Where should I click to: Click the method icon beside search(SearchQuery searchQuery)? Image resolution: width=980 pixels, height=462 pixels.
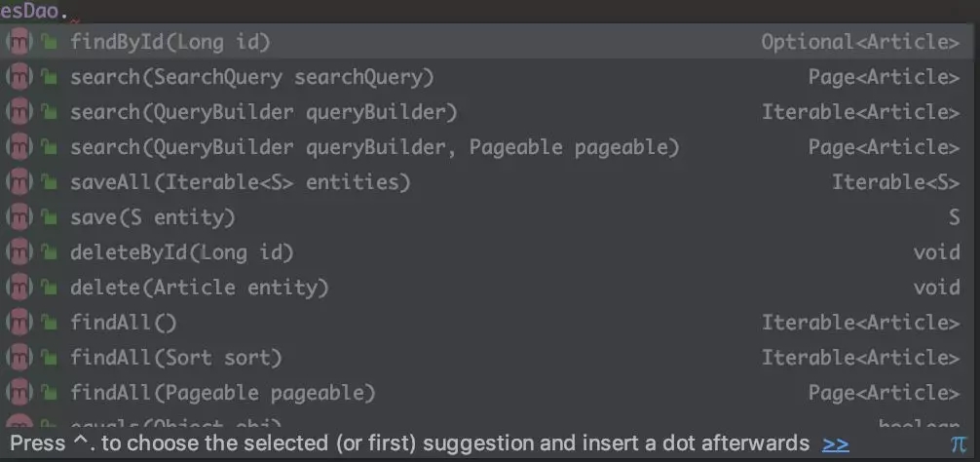click(x=19, y=78)
